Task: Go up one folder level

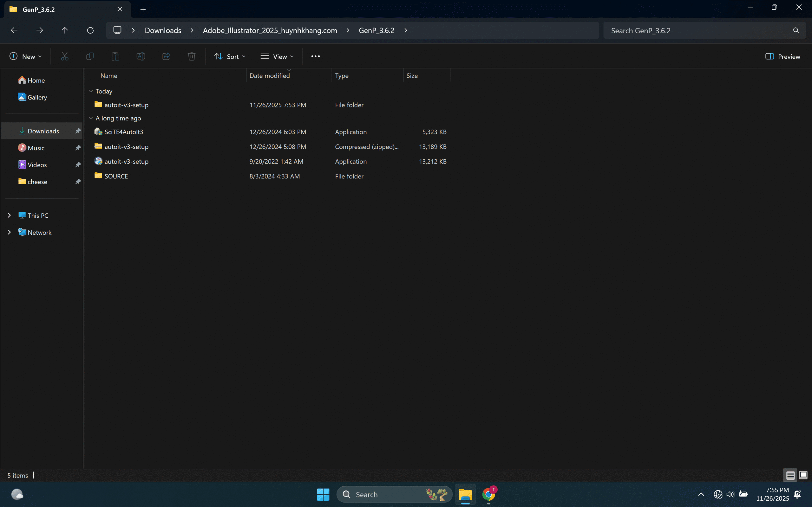Action: pyautogui.click(x=65, y=30)
